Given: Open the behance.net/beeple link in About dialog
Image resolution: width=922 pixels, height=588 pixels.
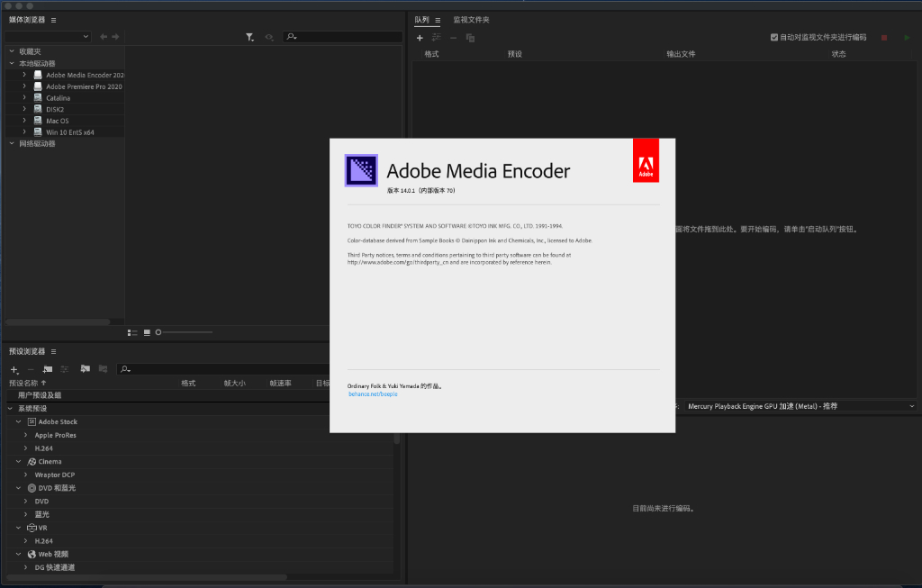Looking at the screenshot, I should point(373,394).
